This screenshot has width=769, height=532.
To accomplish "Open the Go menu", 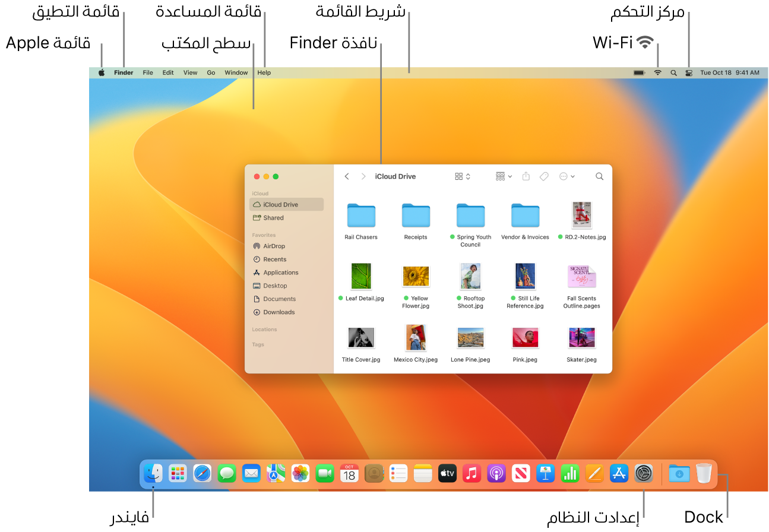I will pyautogui.click(x=211, y=72).
